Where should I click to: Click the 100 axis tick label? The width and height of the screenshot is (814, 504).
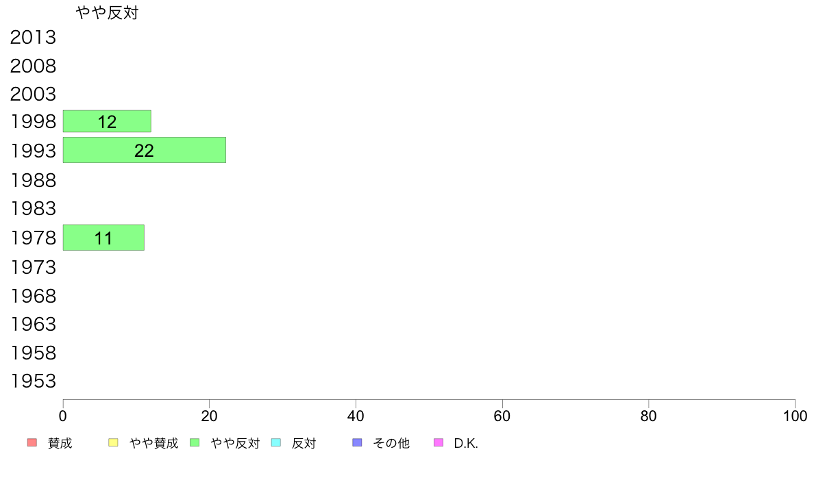[795, 416]
